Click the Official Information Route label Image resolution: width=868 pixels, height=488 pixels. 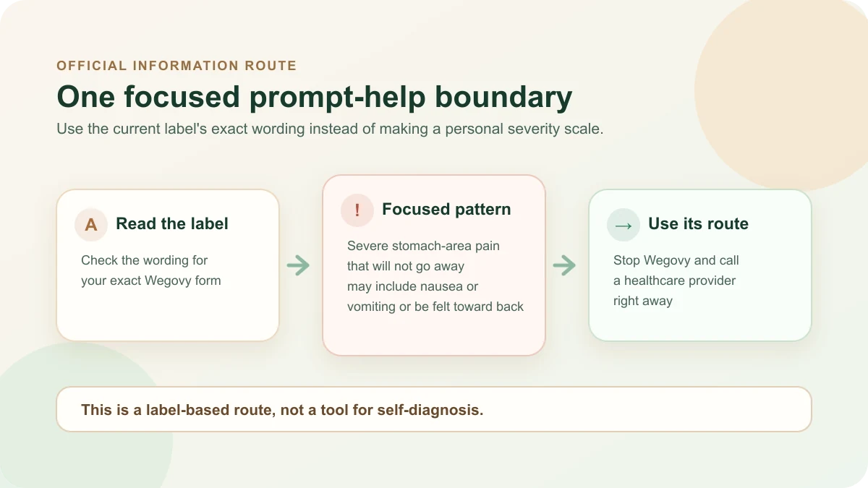pyautogui.click(x=176, y=66)
